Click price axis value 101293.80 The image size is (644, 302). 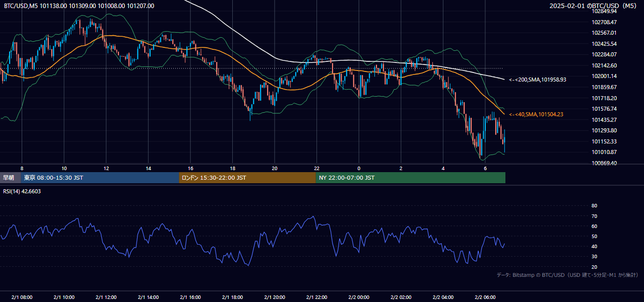[604, 130]
